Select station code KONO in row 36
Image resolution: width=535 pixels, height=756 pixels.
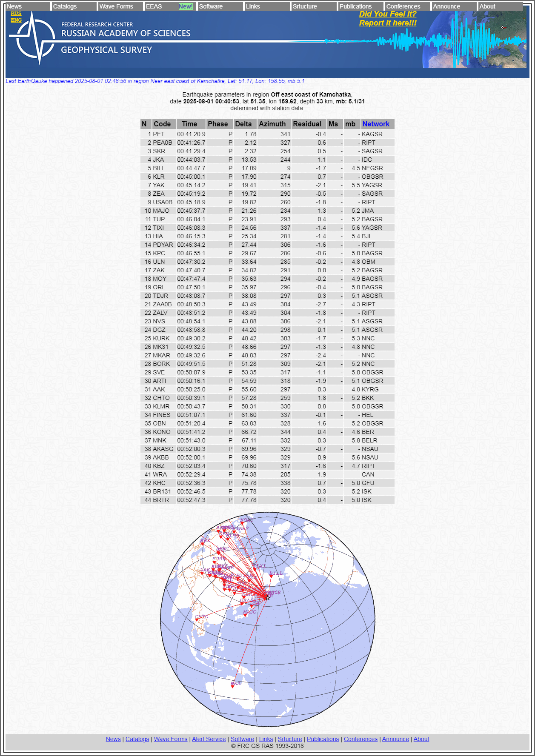click(x=162, y=432)
